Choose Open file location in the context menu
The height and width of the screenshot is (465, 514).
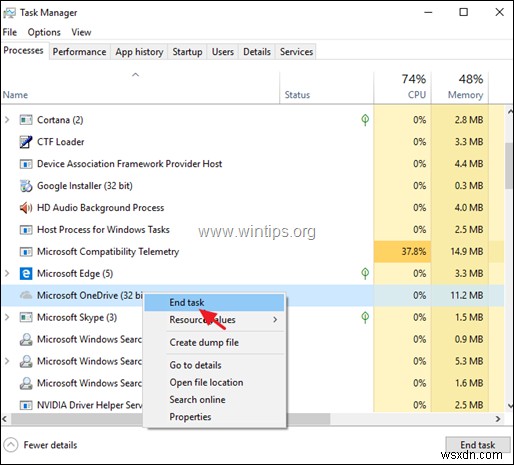pos(214,383)
